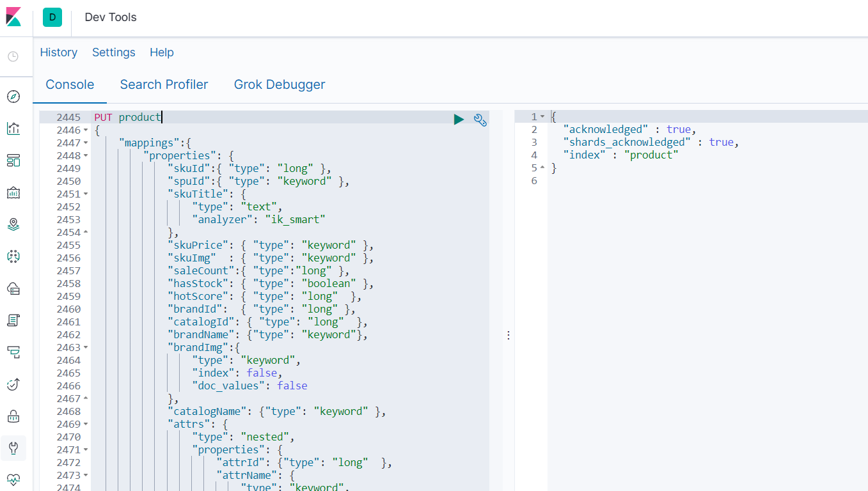868x491 pixels.
Task: Click "acknowledged" : true in response
Action: tap(630, 129)
